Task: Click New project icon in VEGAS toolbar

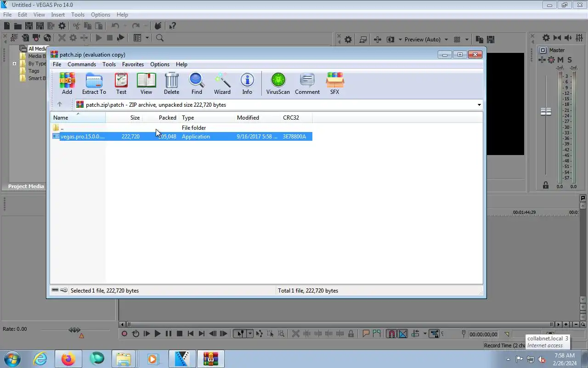Action: (7, 26)
